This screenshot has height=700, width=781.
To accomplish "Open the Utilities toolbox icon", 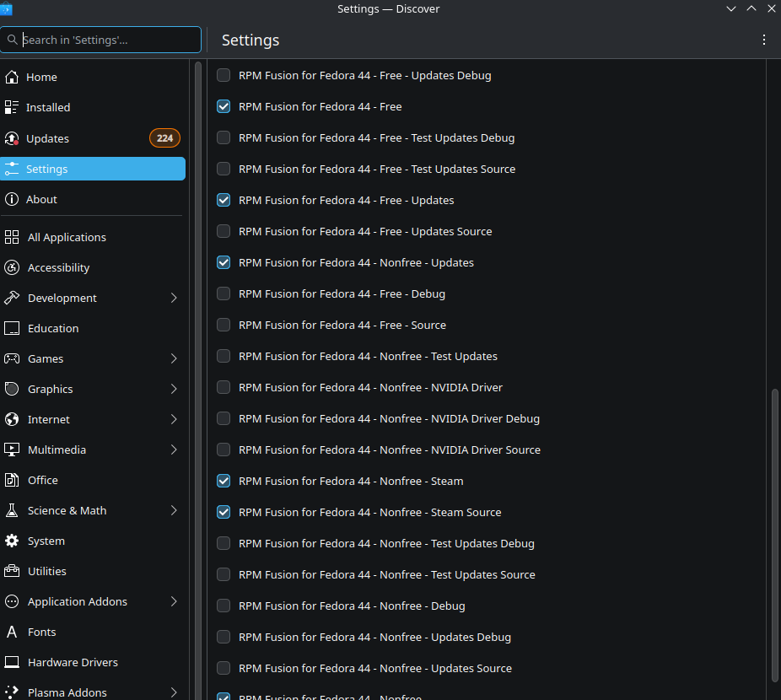I will coord(12,572).
